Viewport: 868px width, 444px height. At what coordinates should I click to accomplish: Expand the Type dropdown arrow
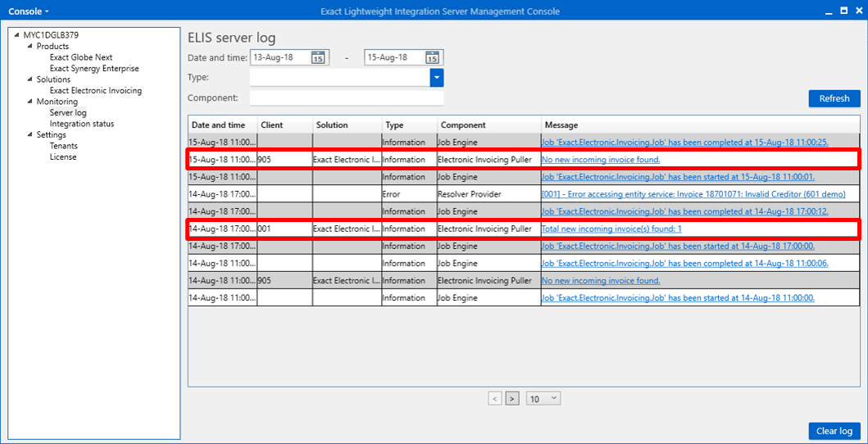tap(437, 78)
